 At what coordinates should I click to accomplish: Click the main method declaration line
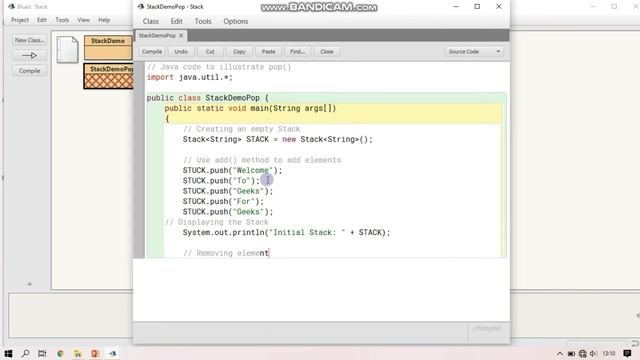tap(250, 108)
